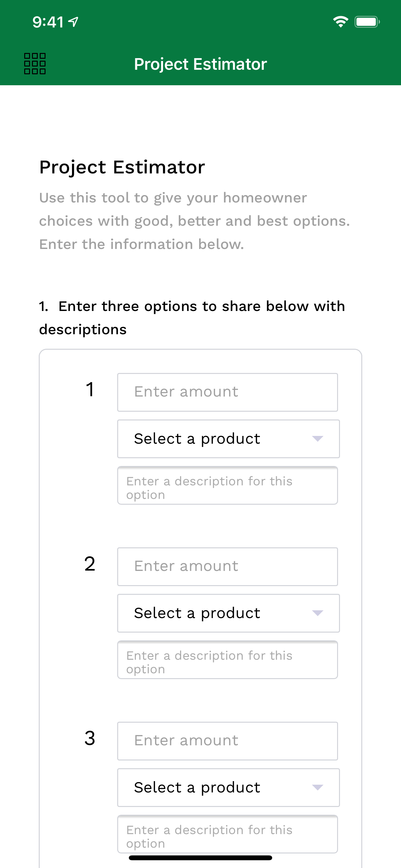Image resolution: width=401 pixels, height=868 pixels.
Task: Click the description field for option 1
Action: 227,486
